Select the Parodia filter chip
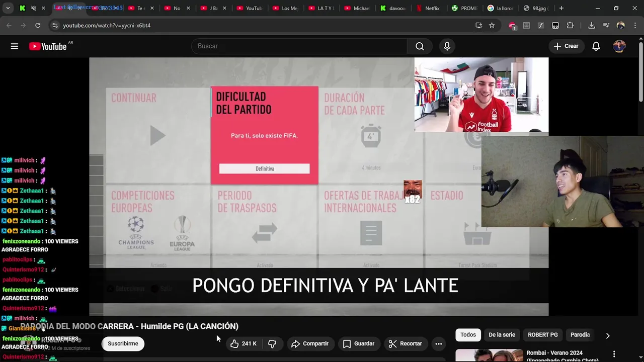The width and height of the screenshot is (644, 362). 580,335
